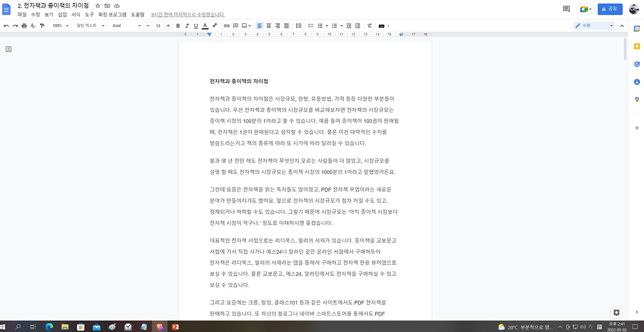Open the spelling and grammar check
This screenshot has height=332, width=644.
pyautogui.click(x=33, y=26)
